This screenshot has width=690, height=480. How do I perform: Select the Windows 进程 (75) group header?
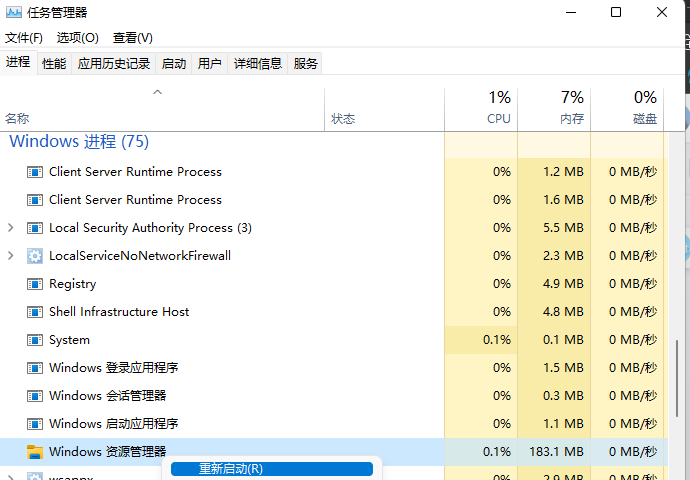pos(79,142)
